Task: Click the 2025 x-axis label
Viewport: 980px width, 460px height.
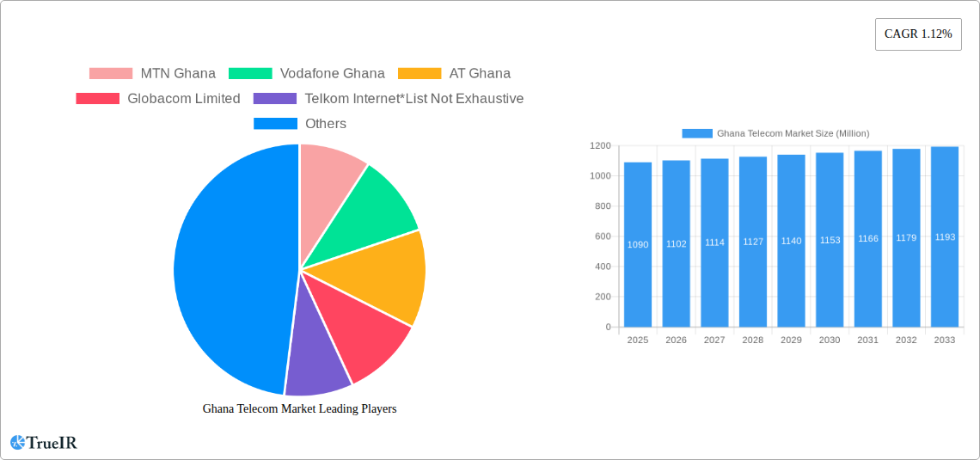Action: 638,340
